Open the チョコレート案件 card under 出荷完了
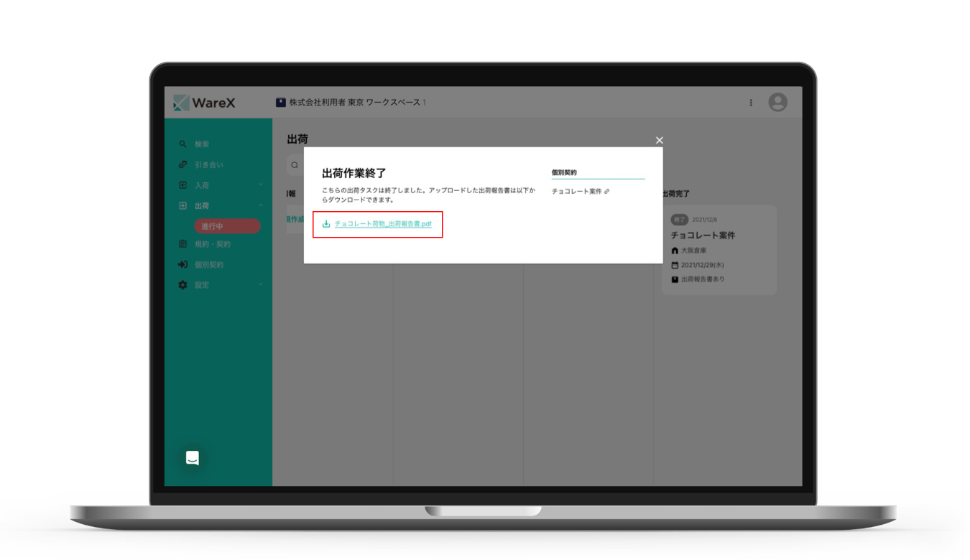This screenshot has width=970, height=560. [x=719, y=250]
